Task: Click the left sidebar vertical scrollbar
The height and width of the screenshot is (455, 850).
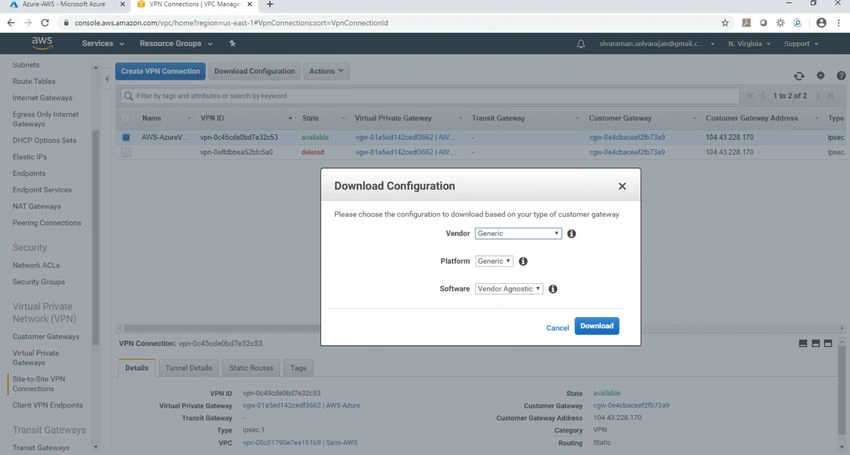Action: (x=95, y=239)
